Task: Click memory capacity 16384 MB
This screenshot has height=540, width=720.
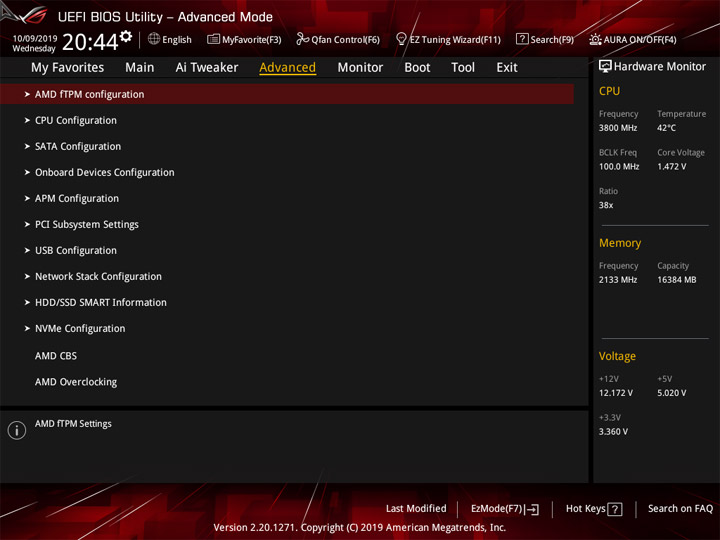Action: pos(677,280)
